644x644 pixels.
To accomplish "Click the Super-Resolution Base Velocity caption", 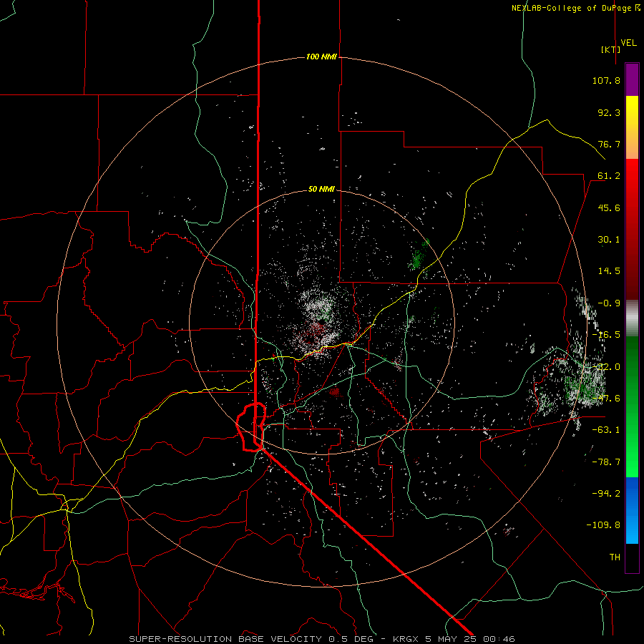I will pyautogui.click(x=321, y=639).
